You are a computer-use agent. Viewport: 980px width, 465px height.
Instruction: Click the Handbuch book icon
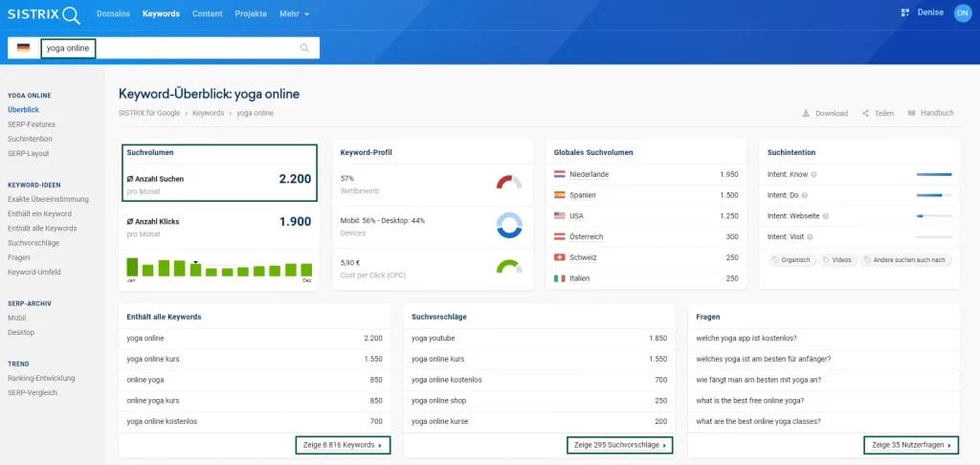[912, 113]
